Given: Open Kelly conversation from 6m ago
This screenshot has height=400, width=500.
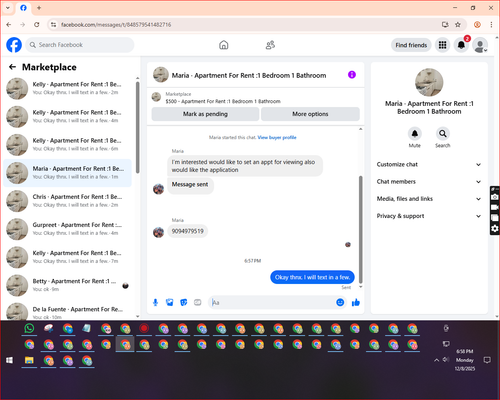Looking at the screenshot, I should tap(68, 145).
